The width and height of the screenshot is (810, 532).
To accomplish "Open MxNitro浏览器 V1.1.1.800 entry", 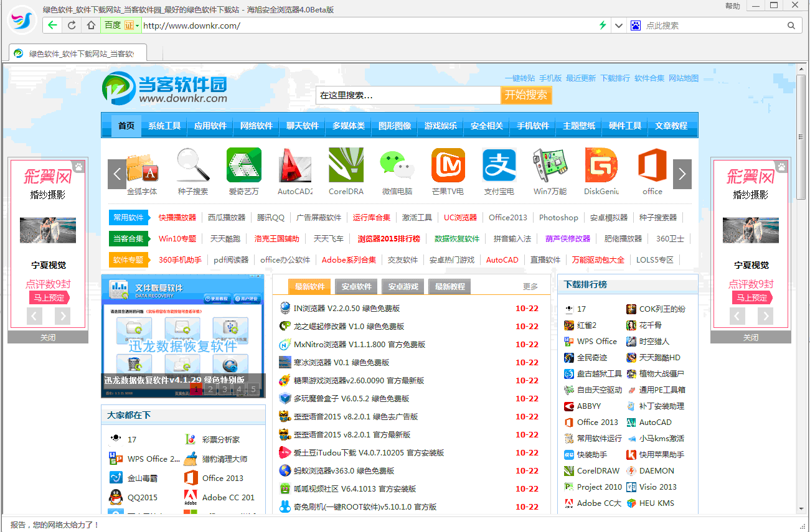I will (x=359, y=345).
